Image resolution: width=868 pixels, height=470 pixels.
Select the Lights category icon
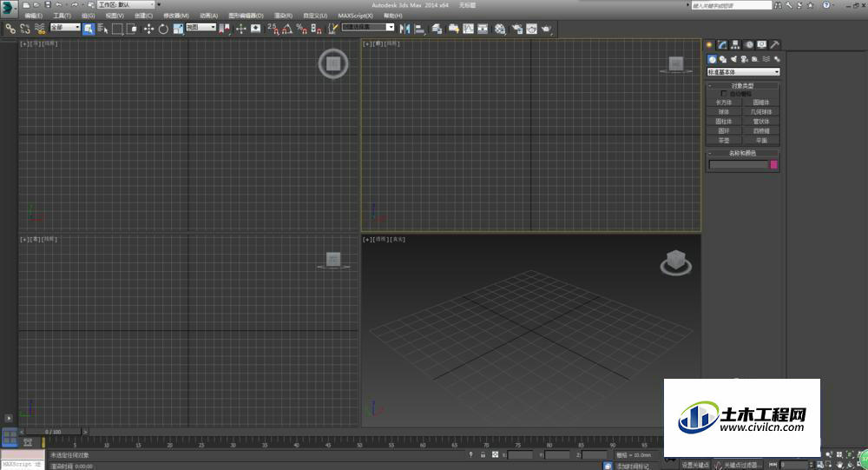click(733, 59)
